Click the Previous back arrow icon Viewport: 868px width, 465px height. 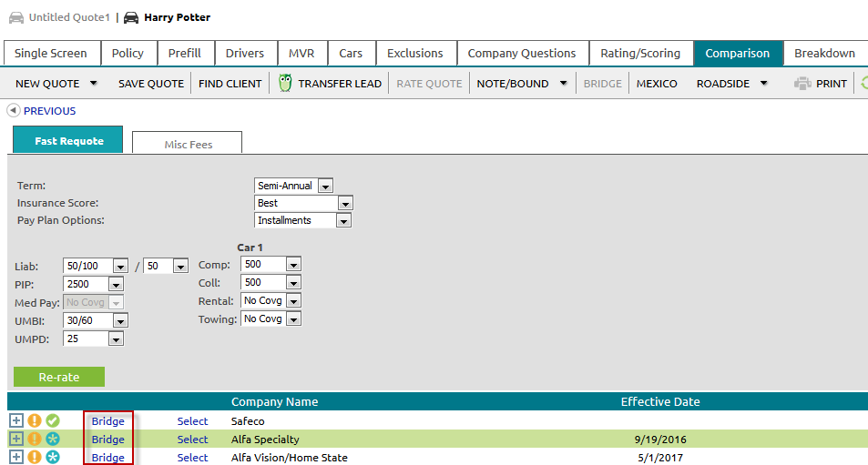click(x=13, y=111)
